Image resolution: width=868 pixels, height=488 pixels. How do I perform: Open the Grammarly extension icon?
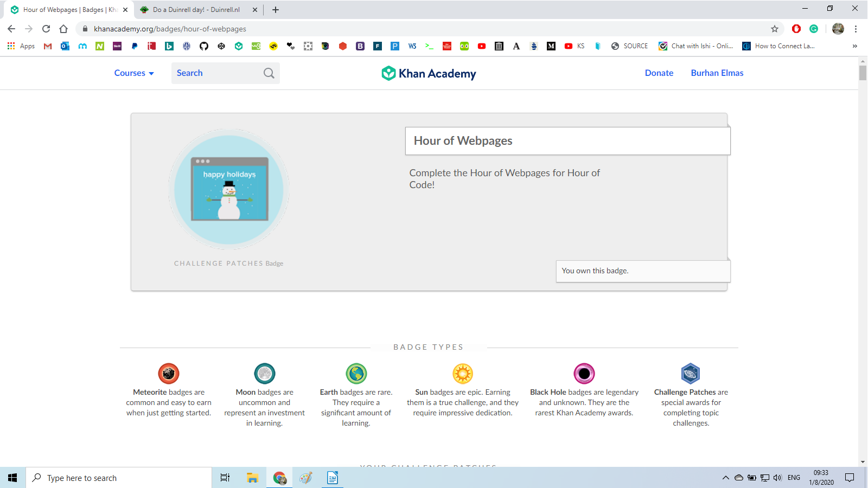pos(814,29)
